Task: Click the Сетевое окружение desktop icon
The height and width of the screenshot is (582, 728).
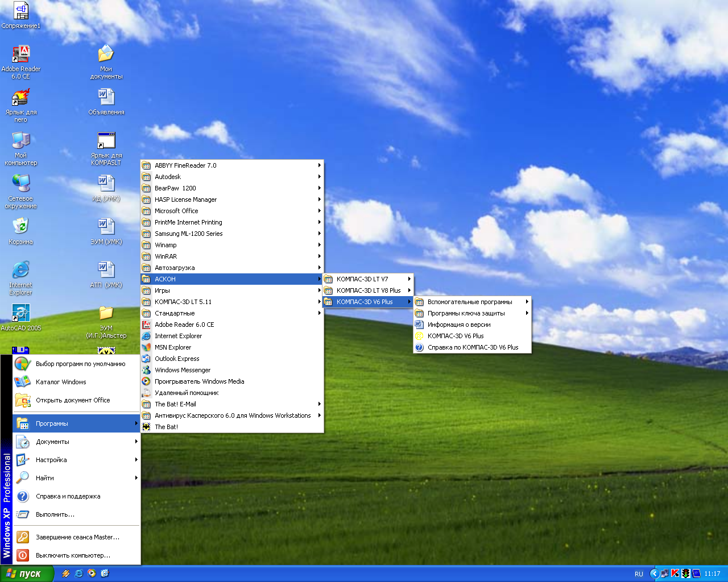Action: (21, 192)
